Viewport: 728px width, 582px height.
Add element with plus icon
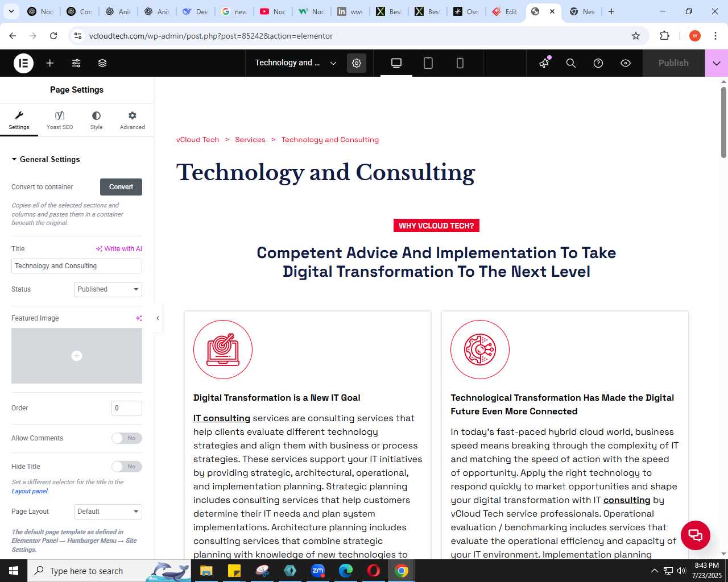[x=50, y=63]
